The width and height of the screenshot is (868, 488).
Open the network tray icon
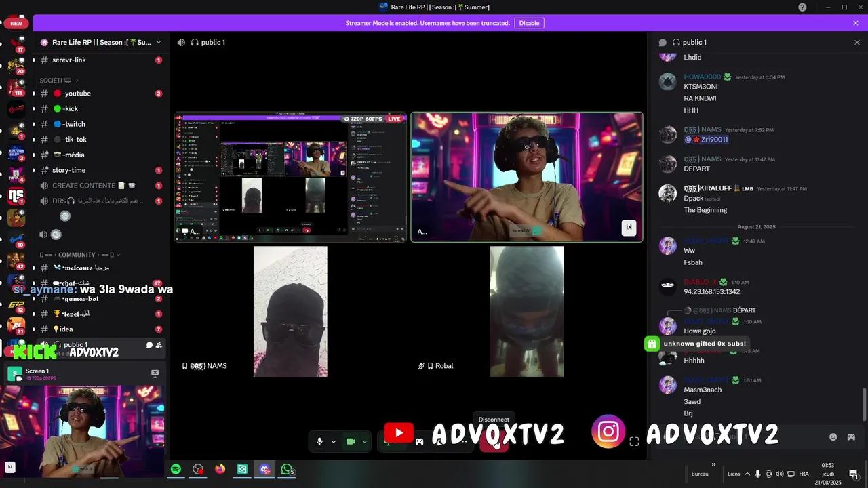point(790,474)
